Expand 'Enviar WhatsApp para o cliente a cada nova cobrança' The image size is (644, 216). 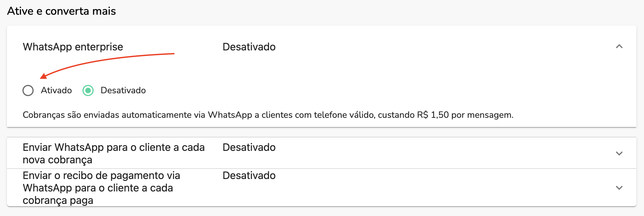point(619,153)
